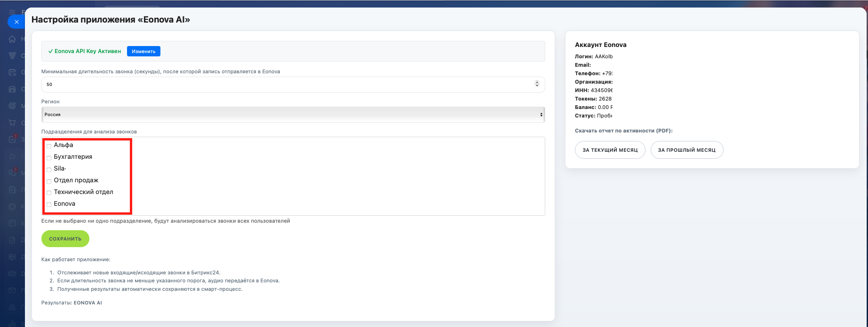
Task: Open the home icon in the left sidebar
Action: coord(13,39)
